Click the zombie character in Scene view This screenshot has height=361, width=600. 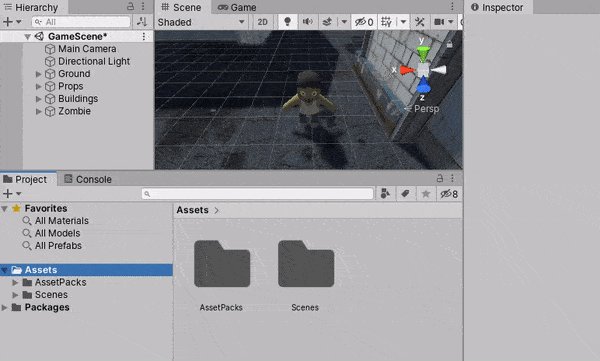coord(309,98)
